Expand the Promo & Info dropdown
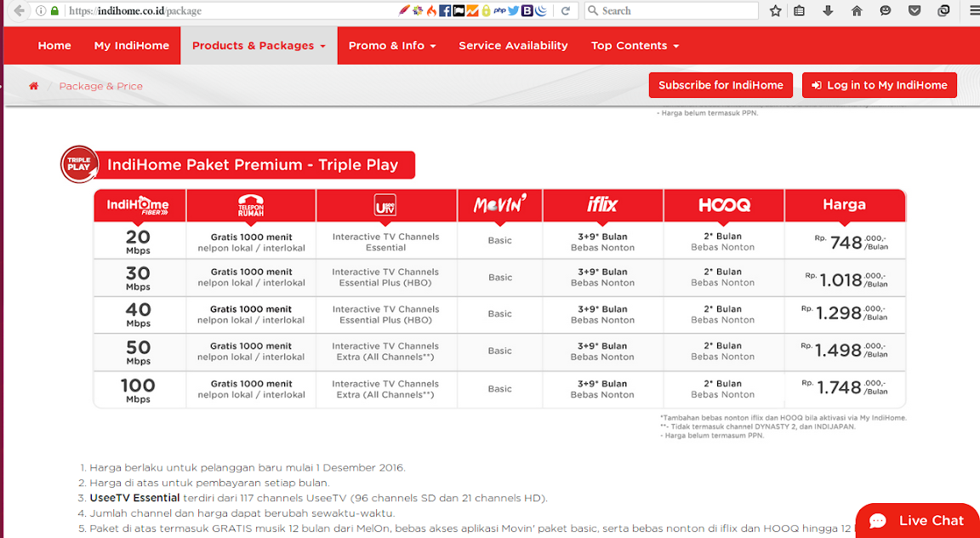This screenshot has width=980, height=538. point(392,46)
